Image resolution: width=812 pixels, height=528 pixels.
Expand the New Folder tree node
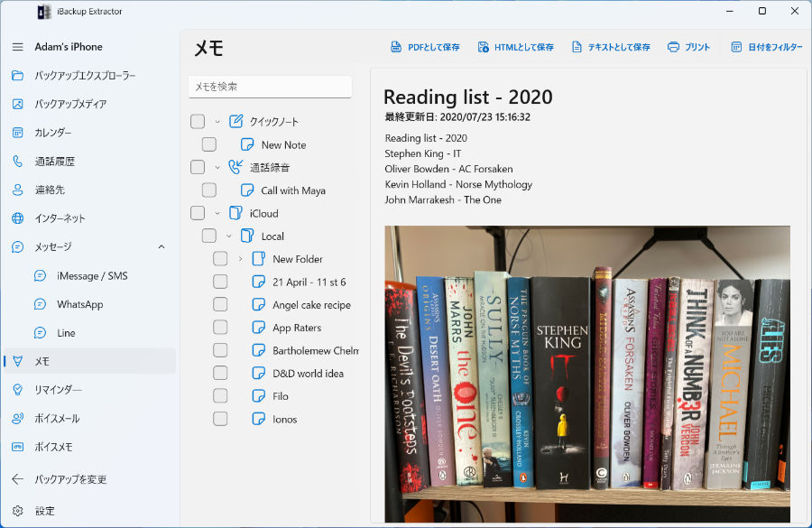pyautogui.click(x=240, y=258)
